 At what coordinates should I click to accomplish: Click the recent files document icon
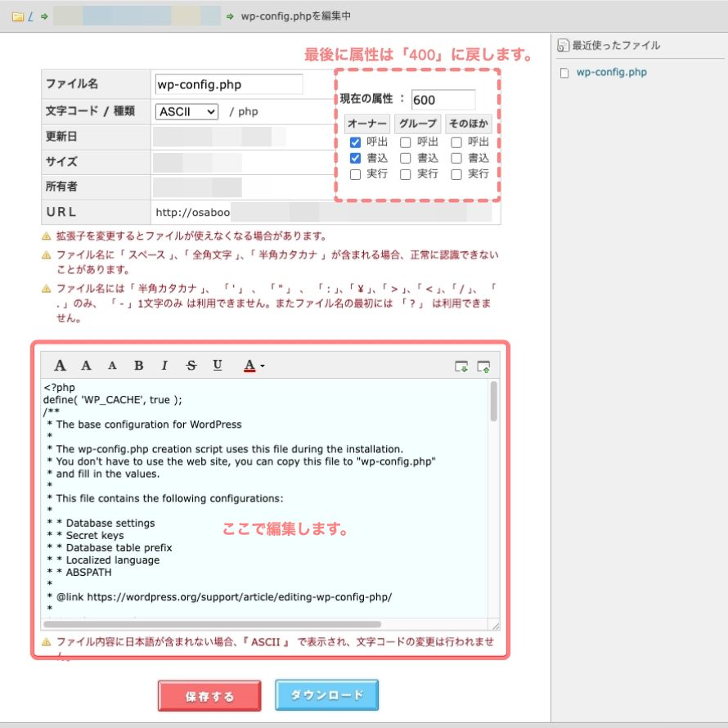[x=563, y=46]
